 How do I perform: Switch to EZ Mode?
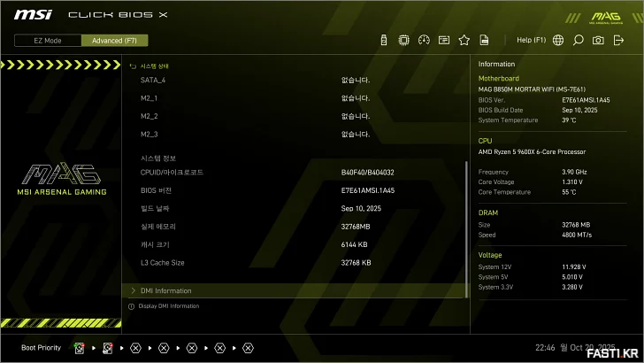click(48, 41)
